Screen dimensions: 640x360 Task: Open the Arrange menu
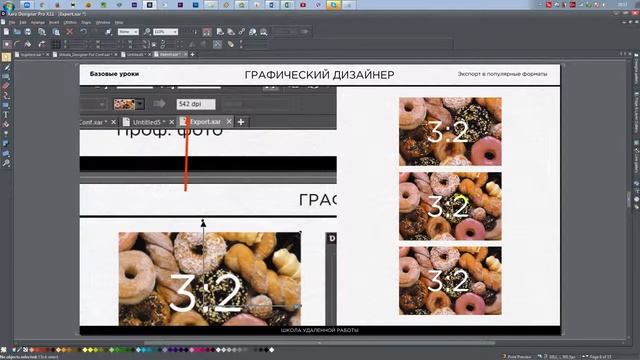pos(38,22)
